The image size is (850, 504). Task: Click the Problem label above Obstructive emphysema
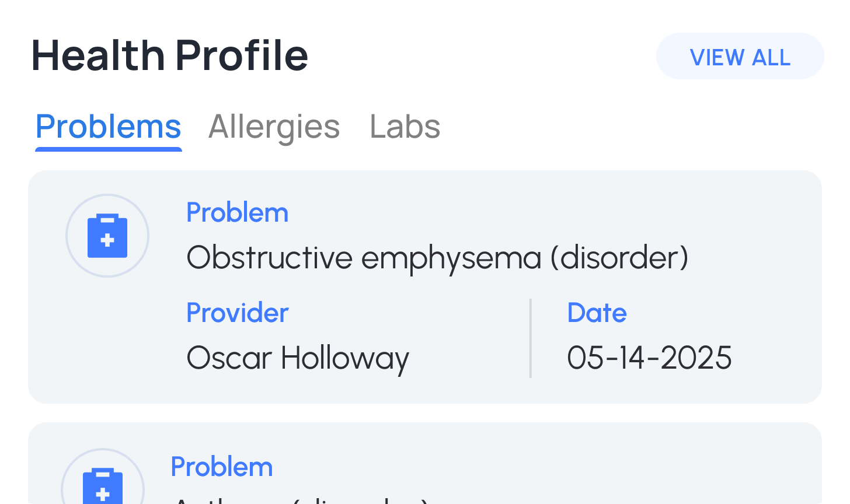click(x=237, y=213)
